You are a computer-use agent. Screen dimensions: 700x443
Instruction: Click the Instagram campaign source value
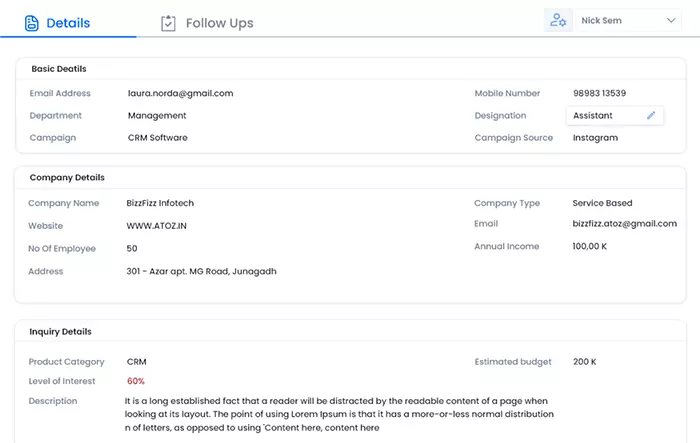click(x=596, y=138)
